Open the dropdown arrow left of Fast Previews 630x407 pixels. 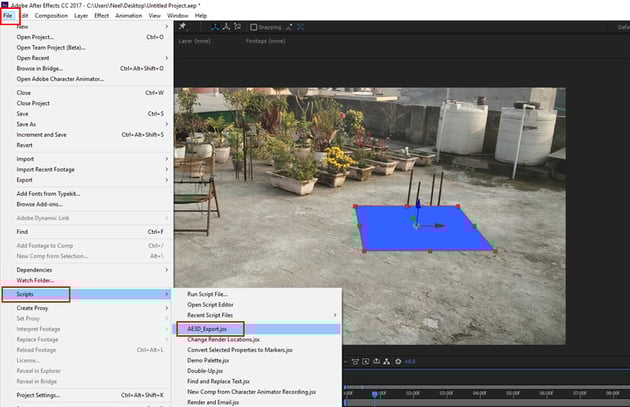click(346, 362)
